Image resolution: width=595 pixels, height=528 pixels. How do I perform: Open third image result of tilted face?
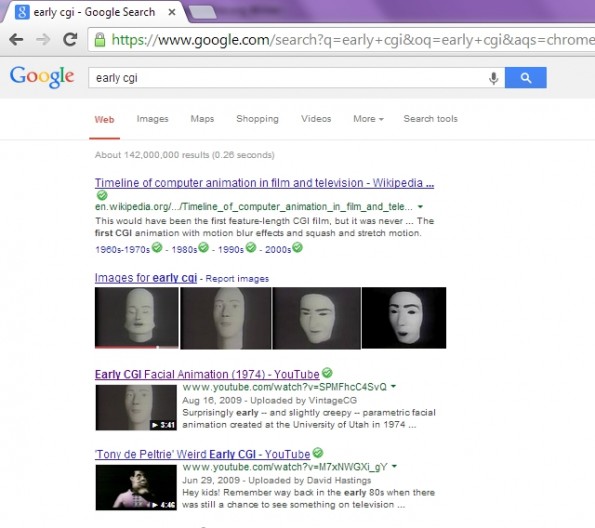(x=316, y=318)
